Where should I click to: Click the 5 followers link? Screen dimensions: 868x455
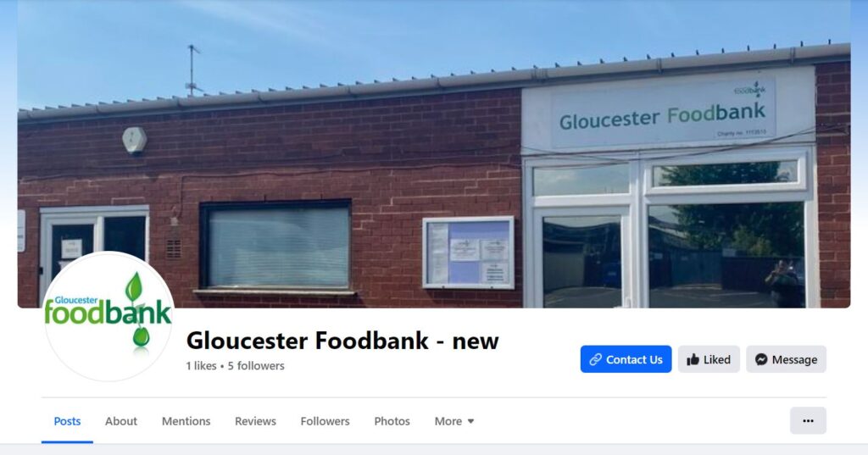(256, 366)
